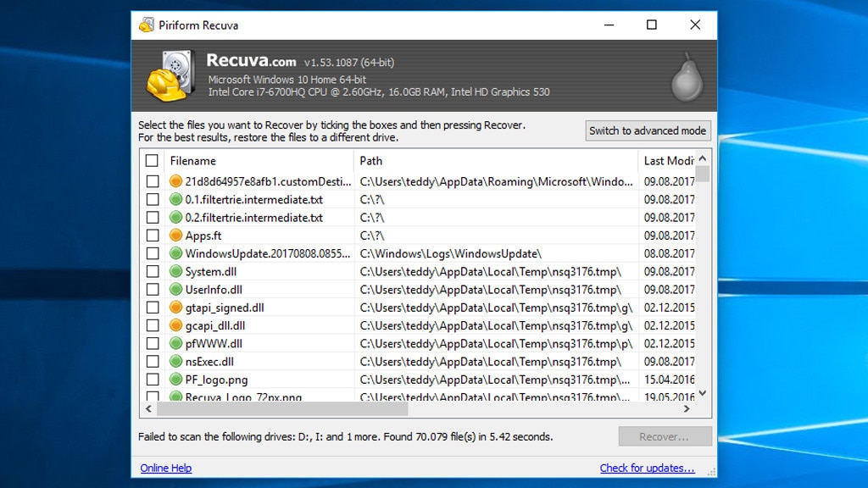Click the green status dot for System.dll
Screen dimensions: 868x488
tap(175, 271)
